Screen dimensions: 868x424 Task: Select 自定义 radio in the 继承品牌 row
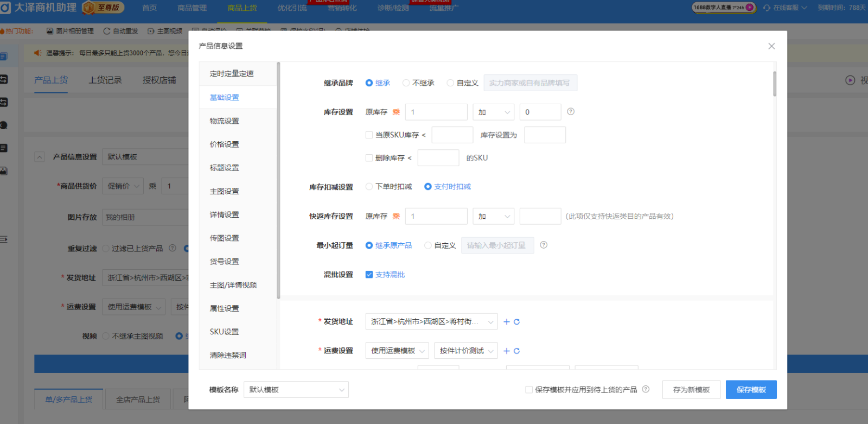[x=450, y=83]
